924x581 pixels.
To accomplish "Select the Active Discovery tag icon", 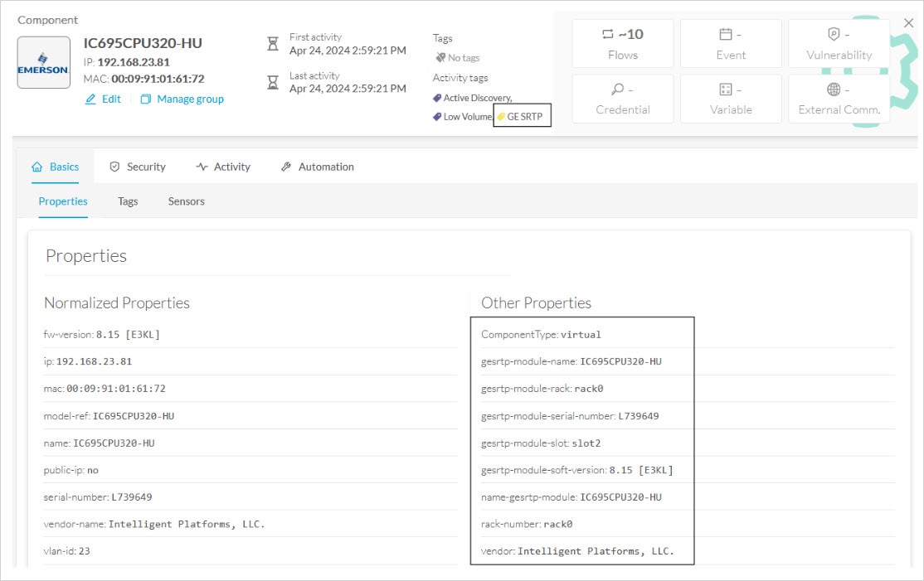I will click(437, 98).
